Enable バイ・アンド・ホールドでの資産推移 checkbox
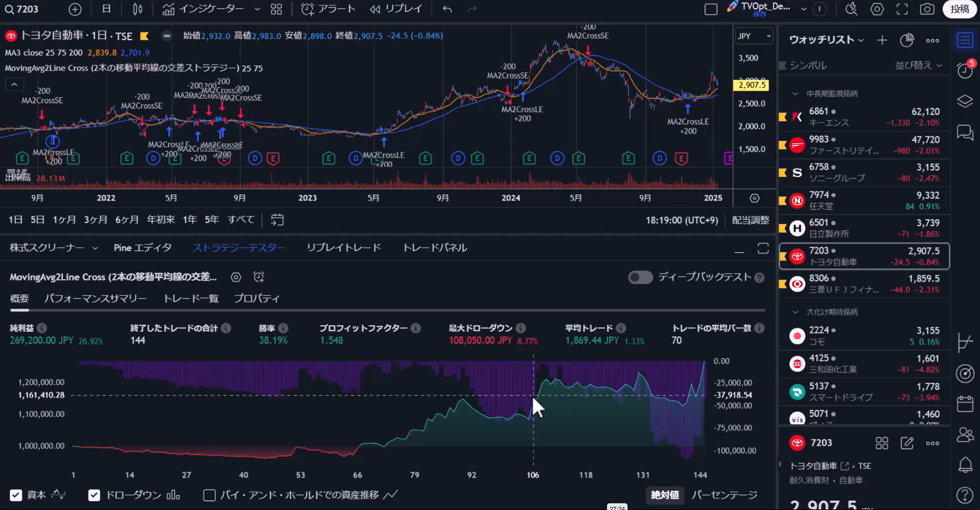 (209, 495)
